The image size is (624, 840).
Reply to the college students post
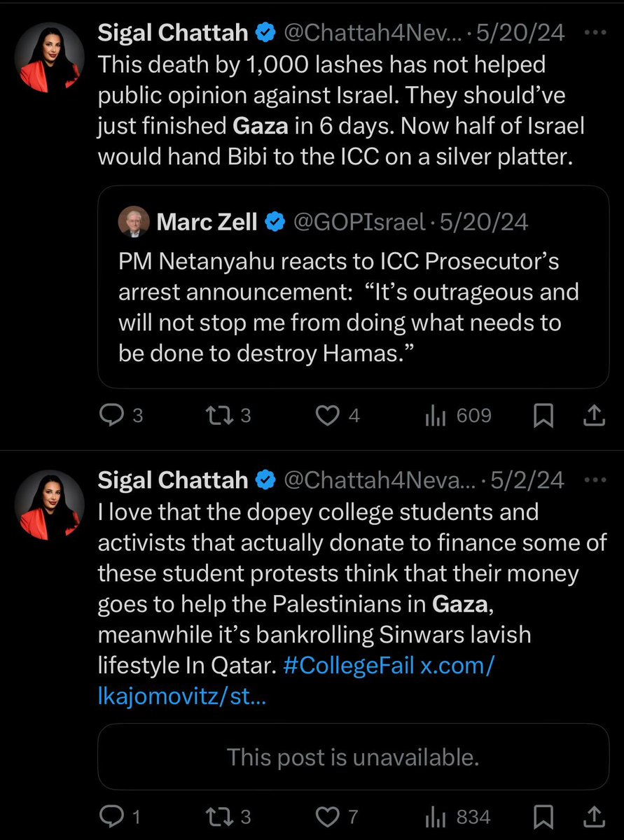click(111, 817)
